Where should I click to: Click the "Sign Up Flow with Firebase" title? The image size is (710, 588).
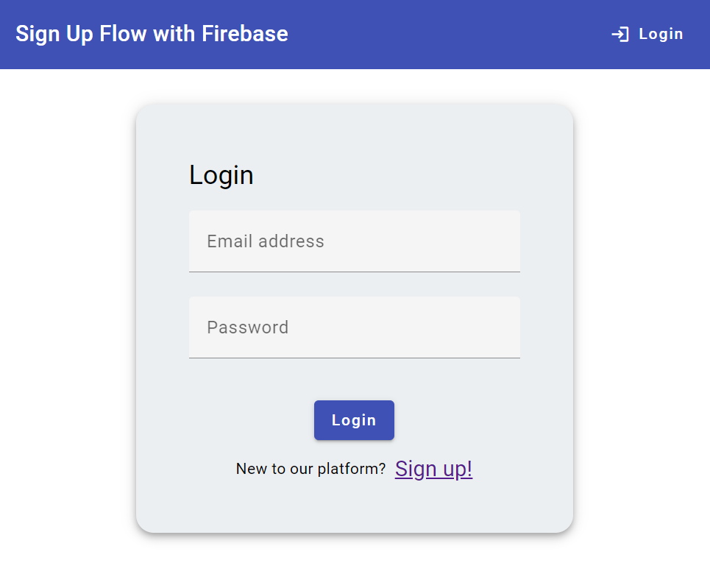coord(152,34)
